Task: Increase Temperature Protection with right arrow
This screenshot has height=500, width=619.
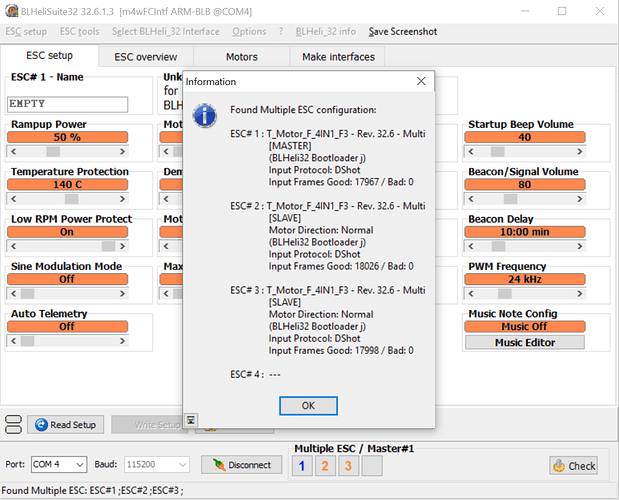Action: point(122,199)
